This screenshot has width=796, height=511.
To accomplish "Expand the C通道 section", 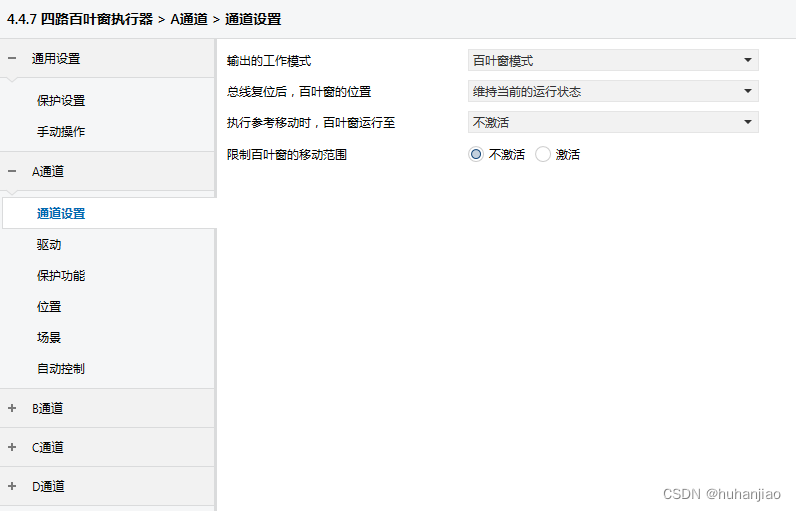I will tap(12, 447).
